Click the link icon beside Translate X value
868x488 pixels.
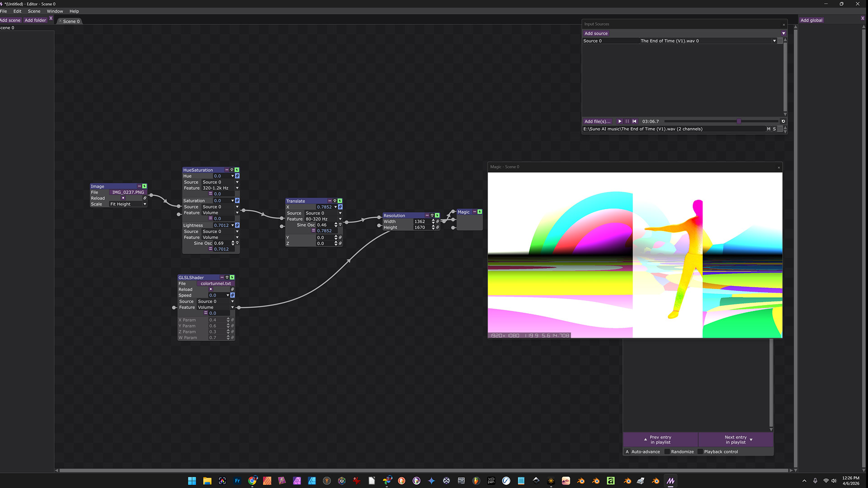340,207
